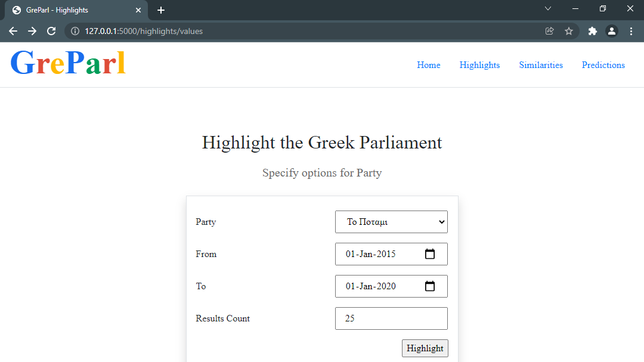Click the site information icon in the address bar
This screenshot has height=362, width=644.
(x=75, y=31)
